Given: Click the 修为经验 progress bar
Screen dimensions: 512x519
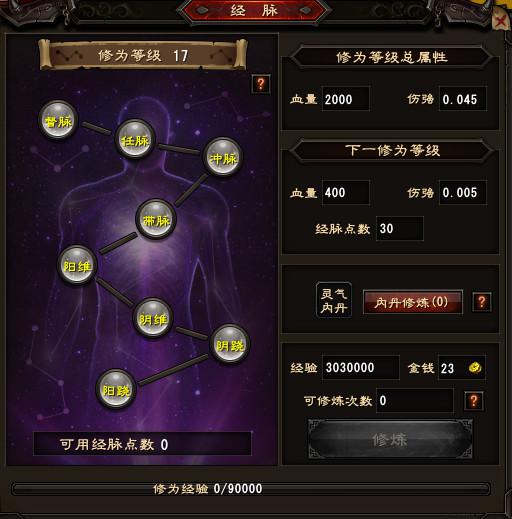Looking at the screenshot, I should pyautogui.click(x=251, y=489).
